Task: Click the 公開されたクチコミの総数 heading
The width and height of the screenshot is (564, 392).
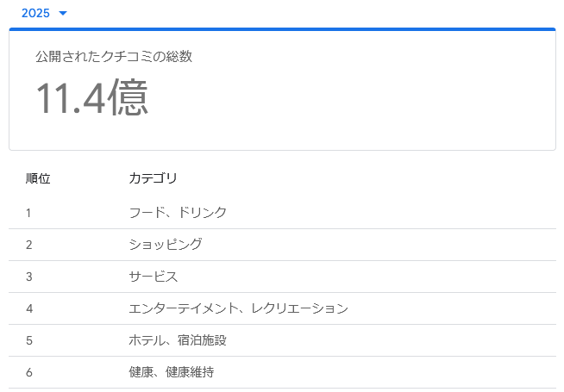Action: point(113,57)
